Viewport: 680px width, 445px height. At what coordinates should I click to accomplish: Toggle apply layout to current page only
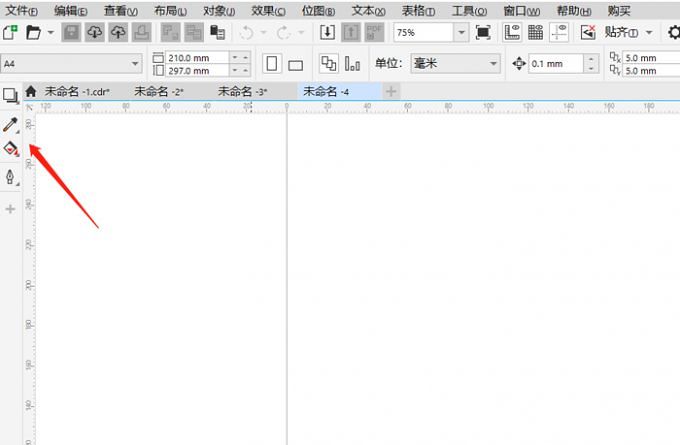click(x=352, y=64)
